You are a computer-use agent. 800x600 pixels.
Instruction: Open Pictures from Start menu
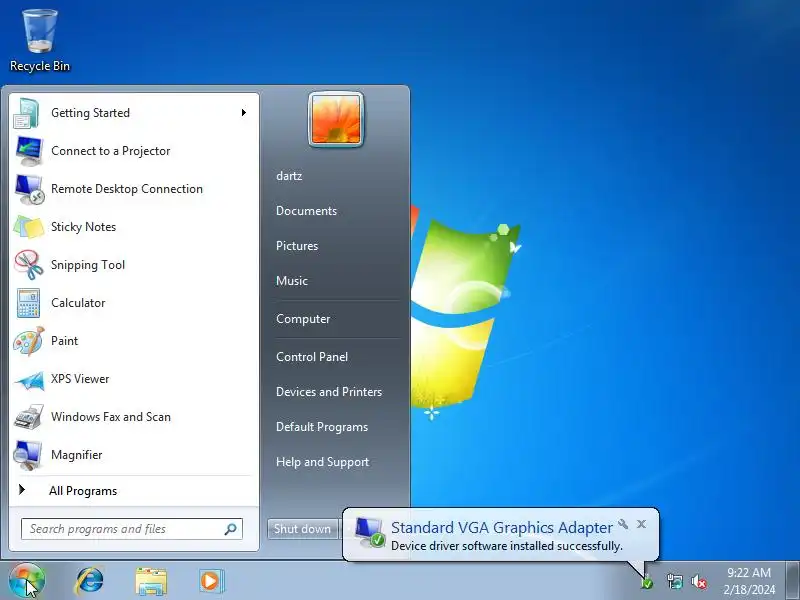297,246
